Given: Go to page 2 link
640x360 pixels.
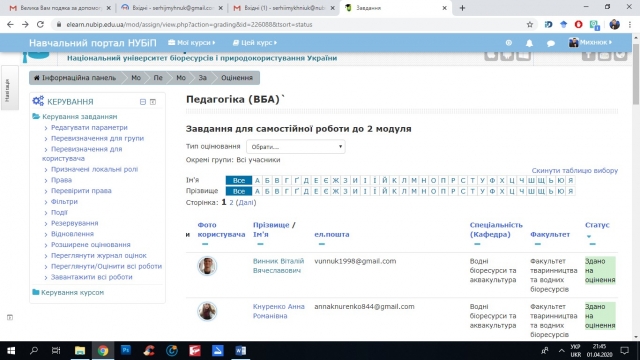Looking at the screenshot, I should click(x=231, y=202).
